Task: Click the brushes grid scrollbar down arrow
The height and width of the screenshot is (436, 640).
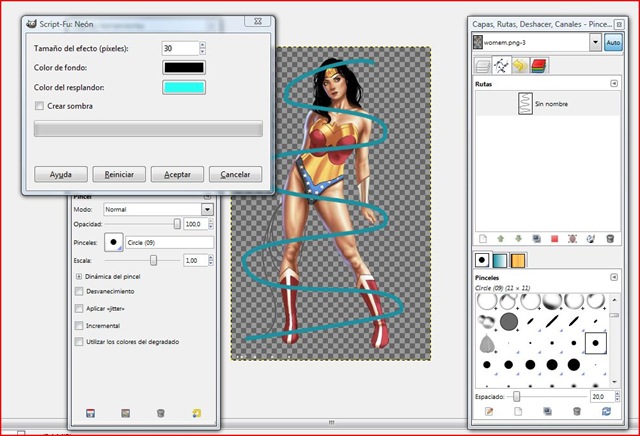Action: point(614,382)
